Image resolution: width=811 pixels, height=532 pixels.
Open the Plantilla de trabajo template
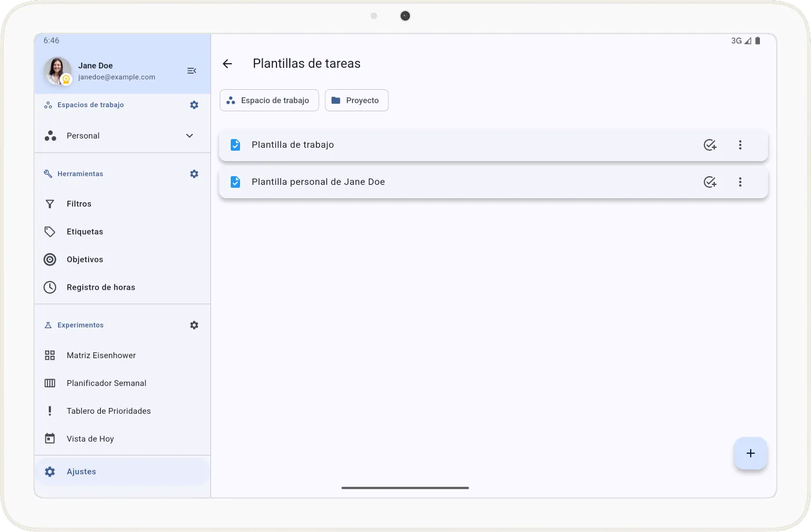point(493,145)
